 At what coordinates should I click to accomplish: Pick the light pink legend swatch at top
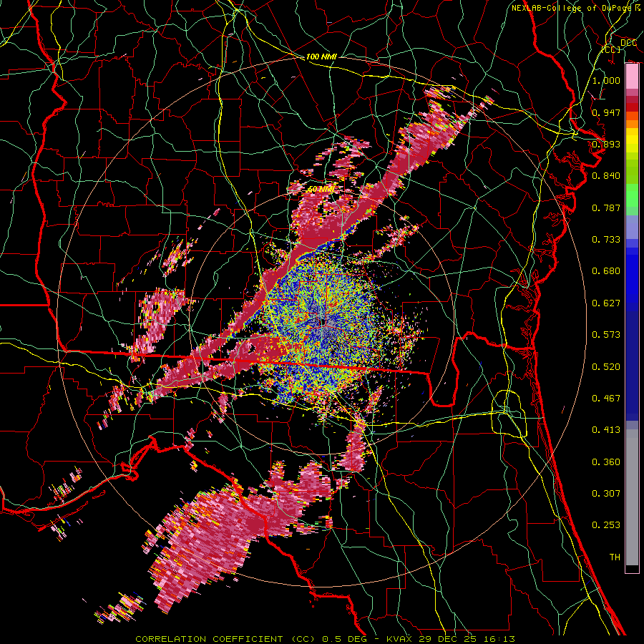tap(632, 77)
